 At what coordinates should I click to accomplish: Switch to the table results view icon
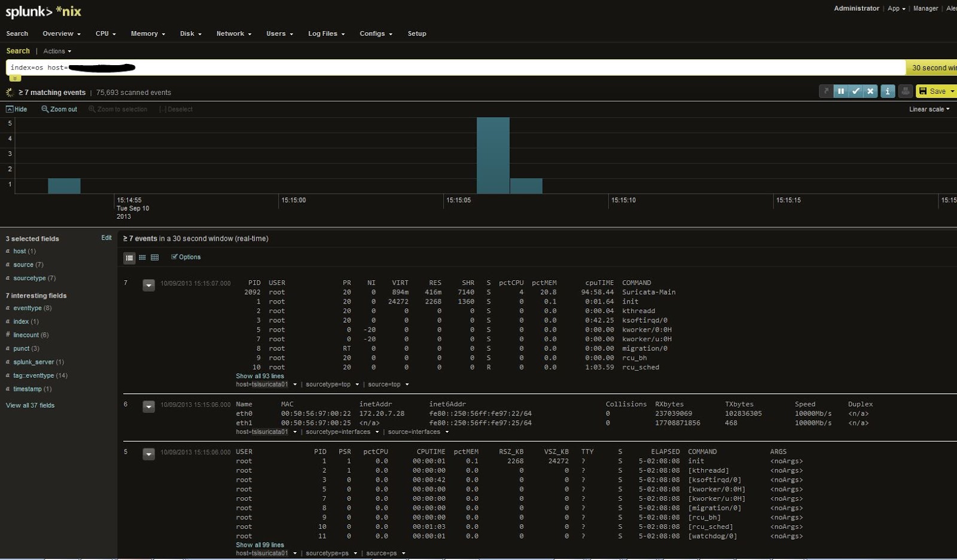tap(154, 257)
